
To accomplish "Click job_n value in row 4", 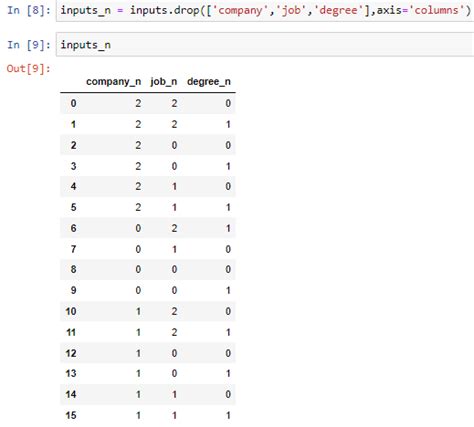I will pyautogui.click(x=174, y=186).
